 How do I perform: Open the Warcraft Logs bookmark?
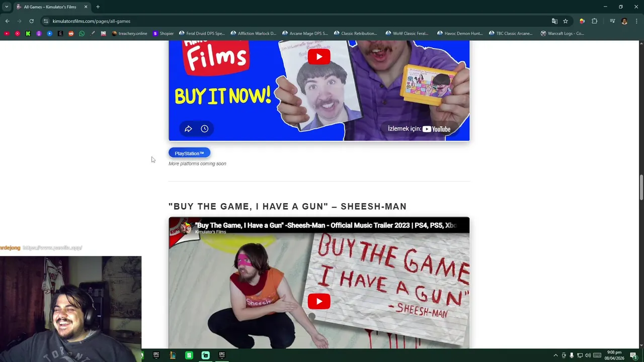562,33
